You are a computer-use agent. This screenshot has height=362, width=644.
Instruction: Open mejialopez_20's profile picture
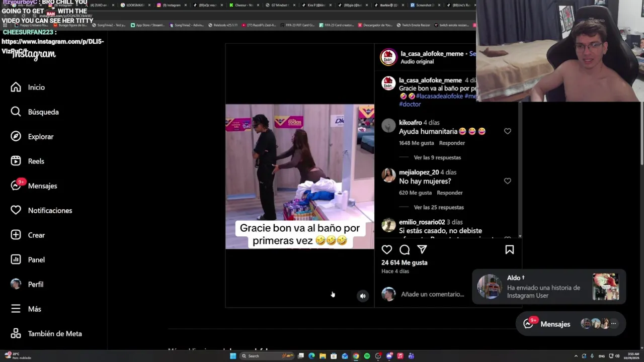388,175
